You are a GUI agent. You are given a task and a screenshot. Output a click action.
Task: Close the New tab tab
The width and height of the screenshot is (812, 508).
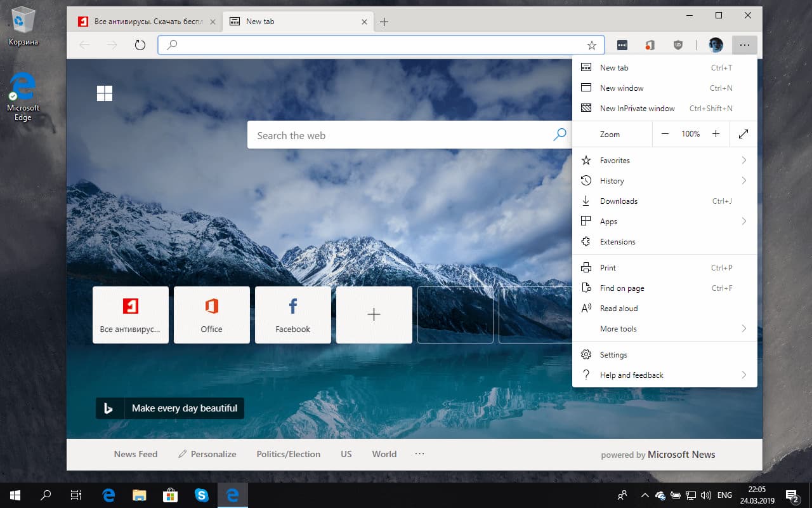pyautogui.click(x=364, y=22)
